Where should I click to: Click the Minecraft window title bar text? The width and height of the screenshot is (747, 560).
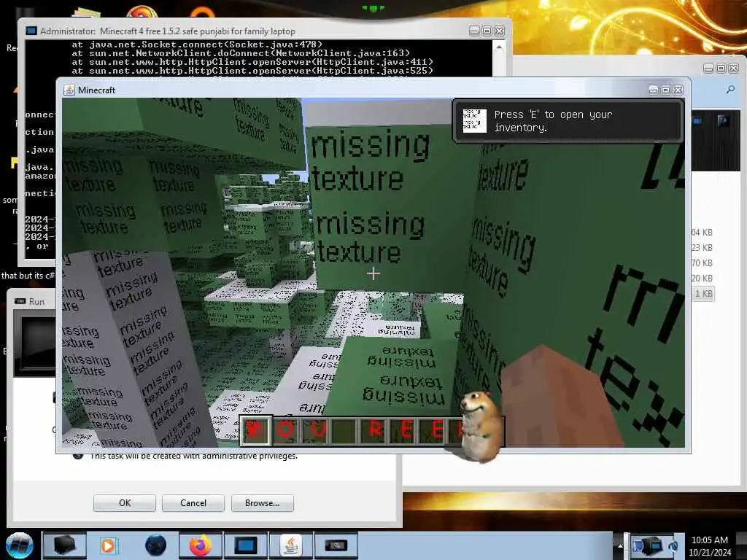tap(97, 90)
